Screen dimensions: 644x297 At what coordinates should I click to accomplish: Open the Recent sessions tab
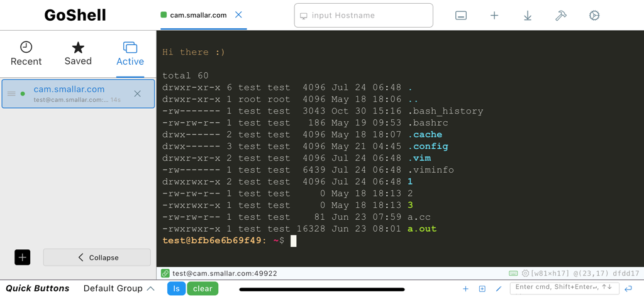(26, 54)
